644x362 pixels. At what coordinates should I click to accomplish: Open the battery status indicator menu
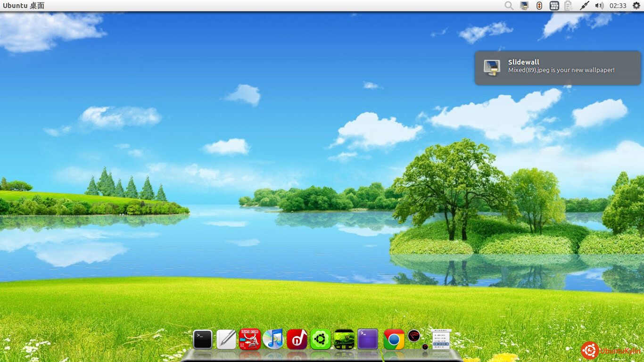(569, 6)
